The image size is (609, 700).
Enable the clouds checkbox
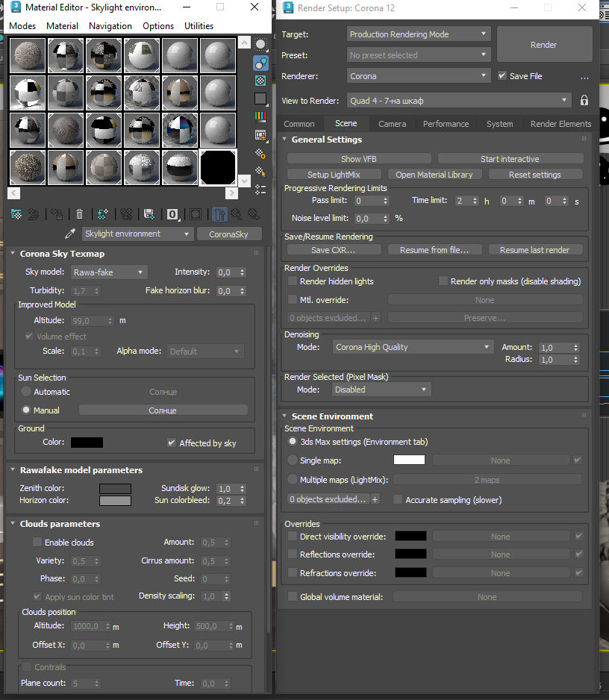37,542
